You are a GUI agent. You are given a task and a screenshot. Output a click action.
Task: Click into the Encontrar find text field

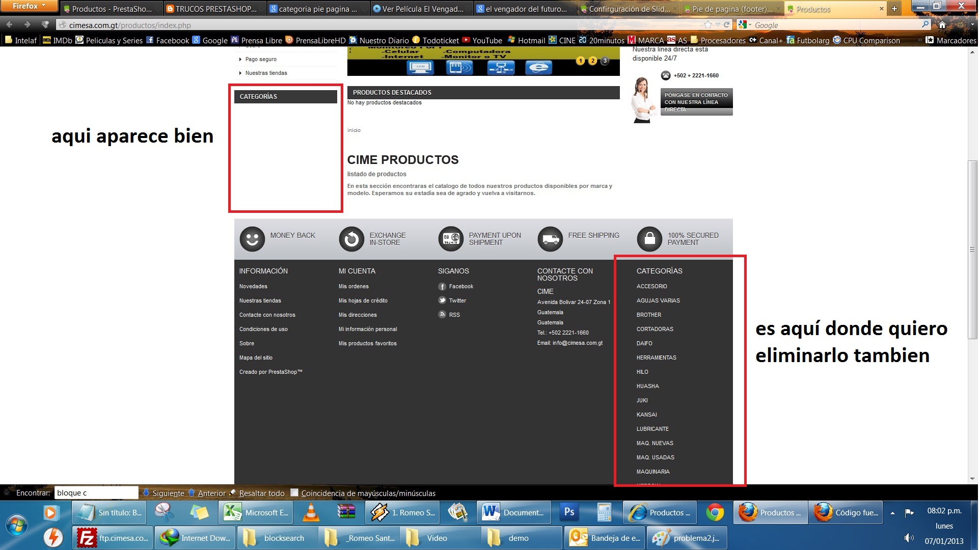click(96, 493)
